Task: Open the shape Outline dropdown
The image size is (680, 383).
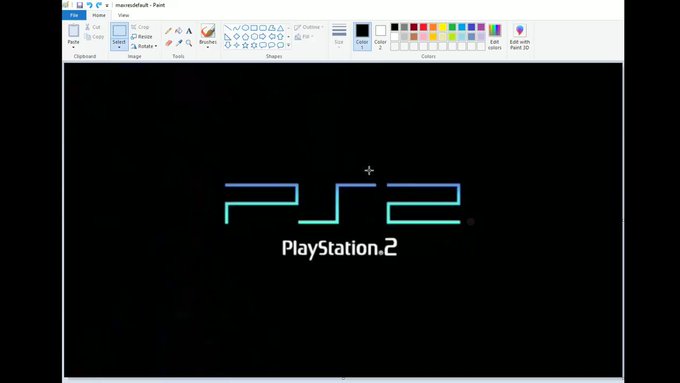Action: pyautogui.click(x=309, y=27)
